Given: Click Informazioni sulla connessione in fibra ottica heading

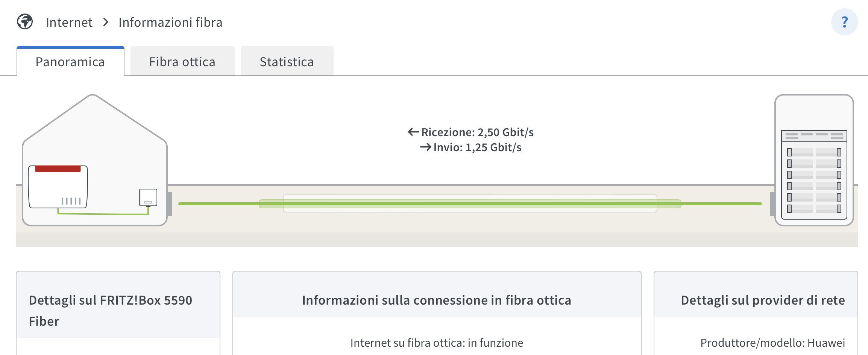Looking at the screenshot, I should coord(437,300).
